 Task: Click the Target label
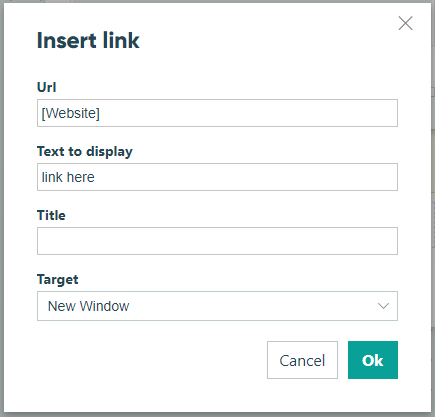57,280
